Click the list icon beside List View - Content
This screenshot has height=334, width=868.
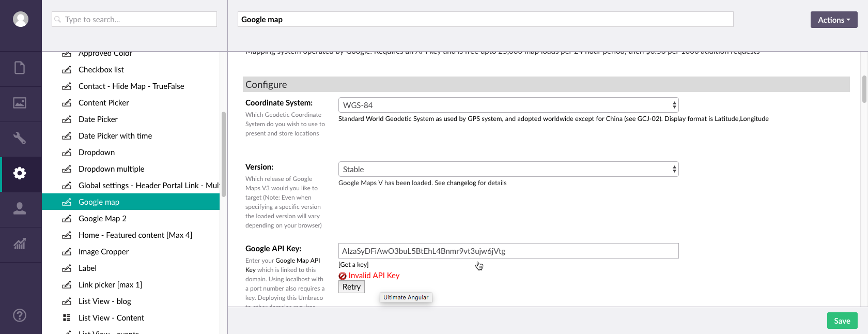click(x=67, y=318)
